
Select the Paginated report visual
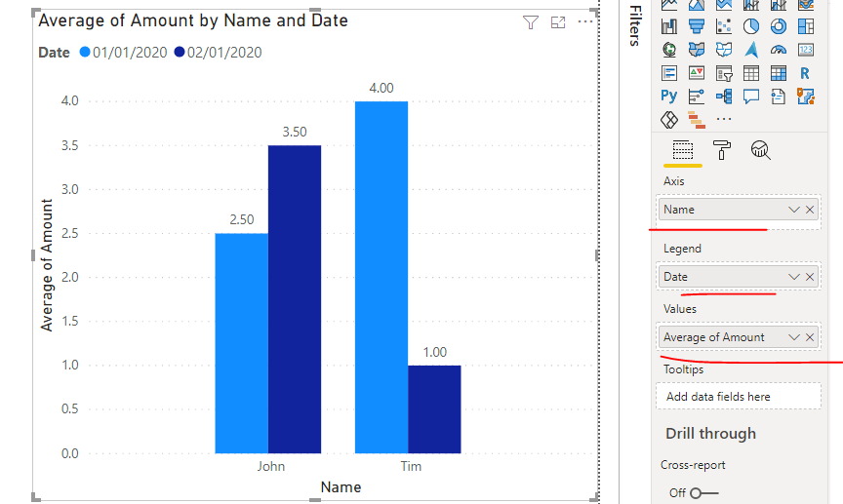(779, 97)
